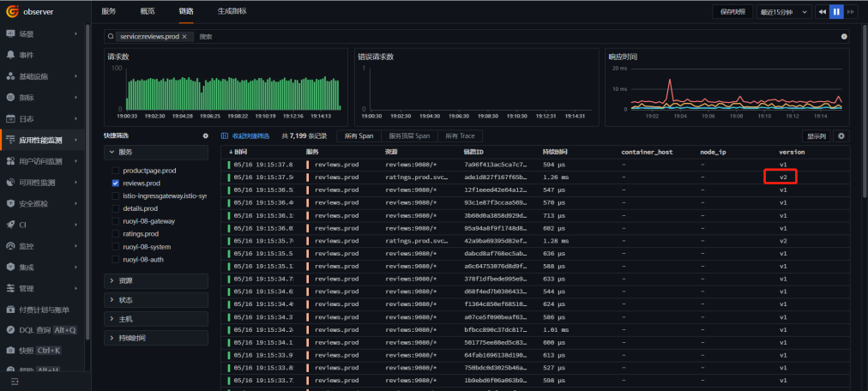
Task: Select the 所有 Trace button
Action: (460, 136)
